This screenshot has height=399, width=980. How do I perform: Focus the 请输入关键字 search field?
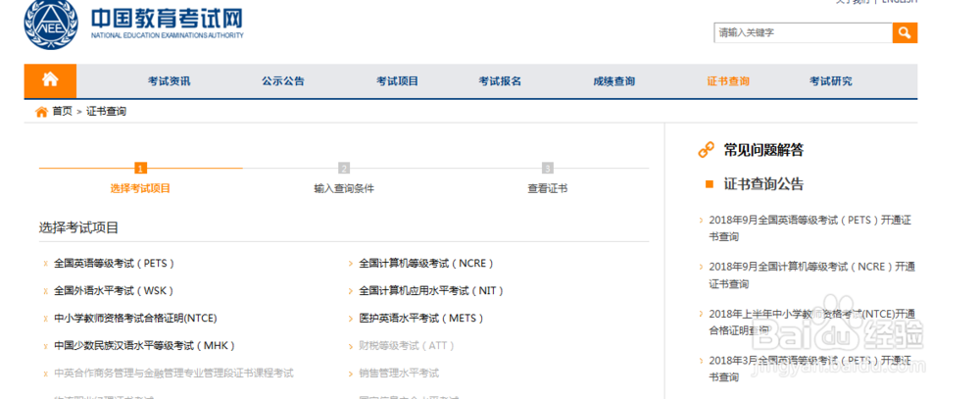point(803,32)
